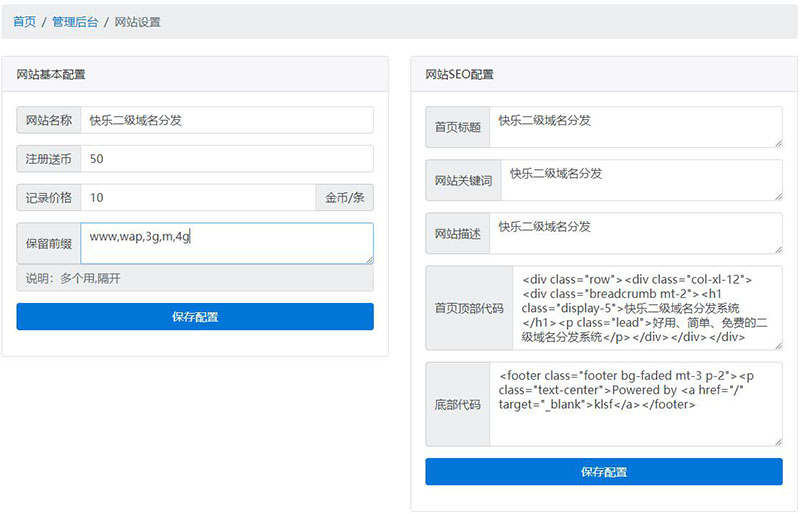Click into the 网站描述 textarea

click(x=635, y=233)
